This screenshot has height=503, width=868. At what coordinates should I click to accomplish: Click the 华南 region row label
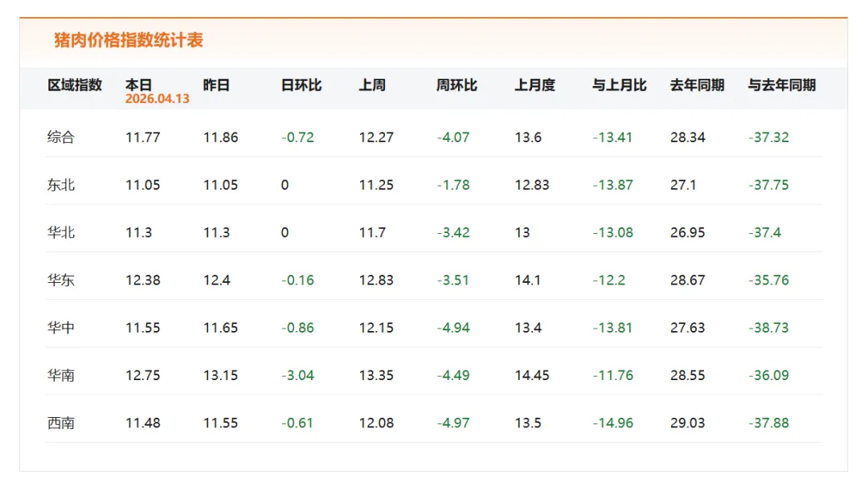[x=60, y=375]
